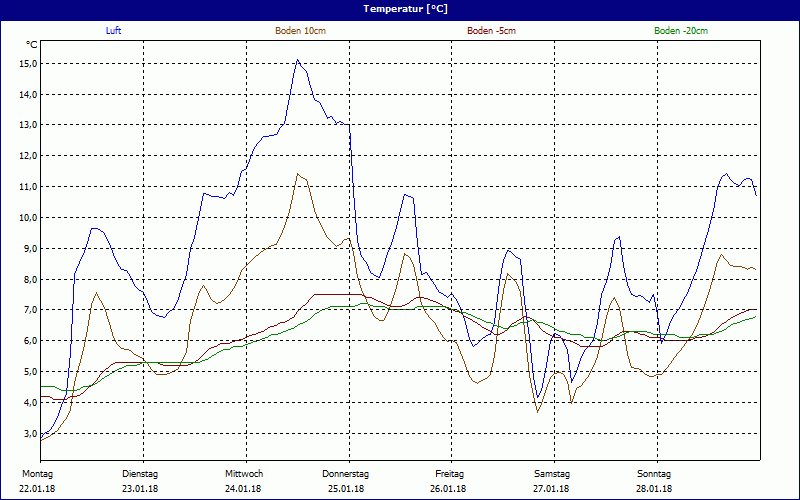
Task: Click the 'Temperatur [°C]' chart title
Action: [406, 9]
